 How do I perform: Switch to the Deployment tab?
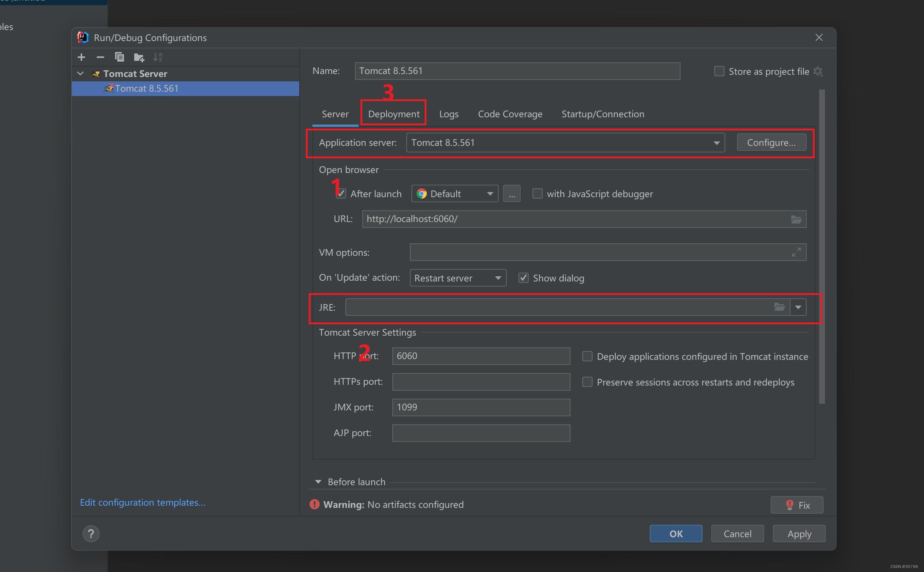(x=393, y=114)
